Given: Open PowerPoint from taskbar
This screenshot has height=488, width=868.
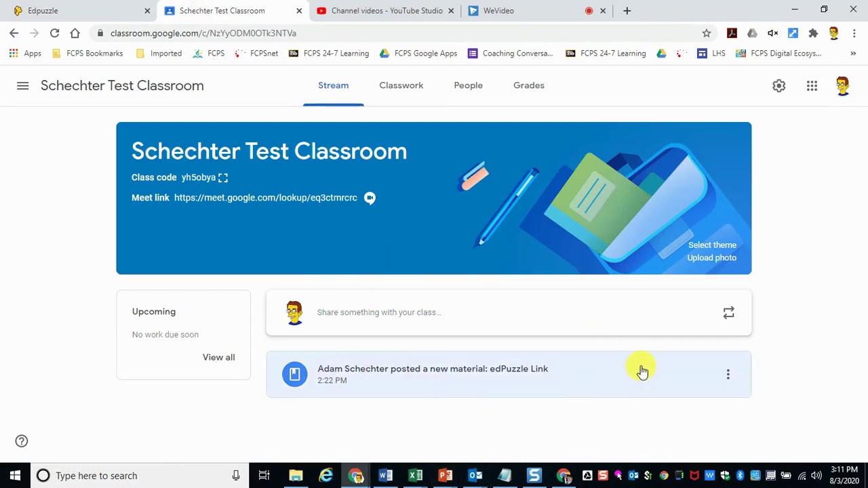Looking at the screenshot, I should click(x=445, y=476).
